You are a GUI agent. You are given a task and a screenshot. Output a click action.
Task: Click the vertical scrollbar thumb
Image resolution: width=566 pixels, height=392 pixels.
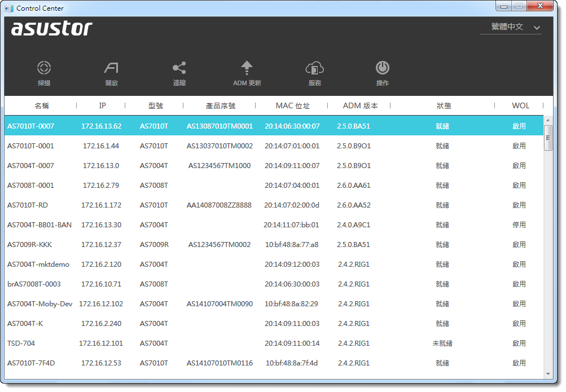coord(548,138)
